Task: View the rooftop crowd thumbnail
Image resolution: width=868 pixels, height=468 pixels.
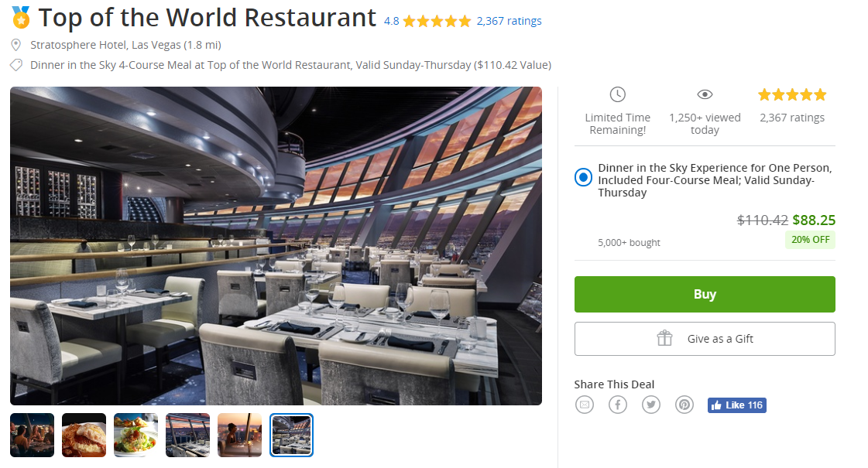Action: pyautogui.click(x=32, y=435)
